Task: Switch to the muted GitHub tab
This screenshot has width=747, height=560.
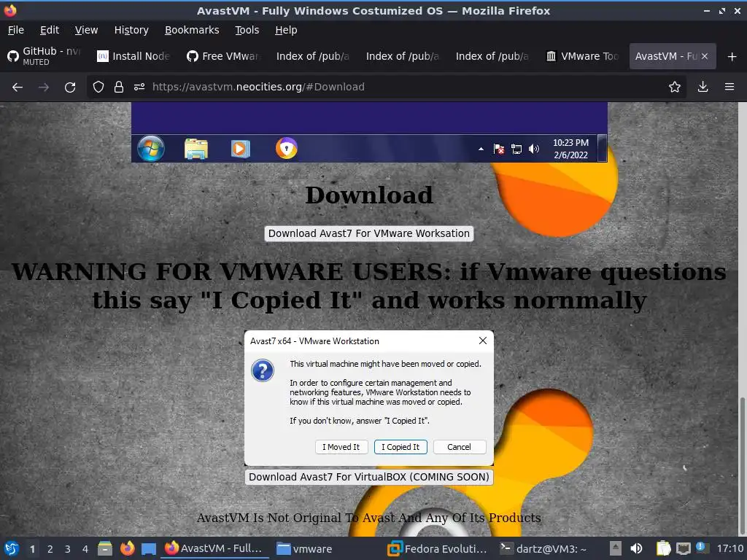Action: pyautogui.click(x=44, y=56)
